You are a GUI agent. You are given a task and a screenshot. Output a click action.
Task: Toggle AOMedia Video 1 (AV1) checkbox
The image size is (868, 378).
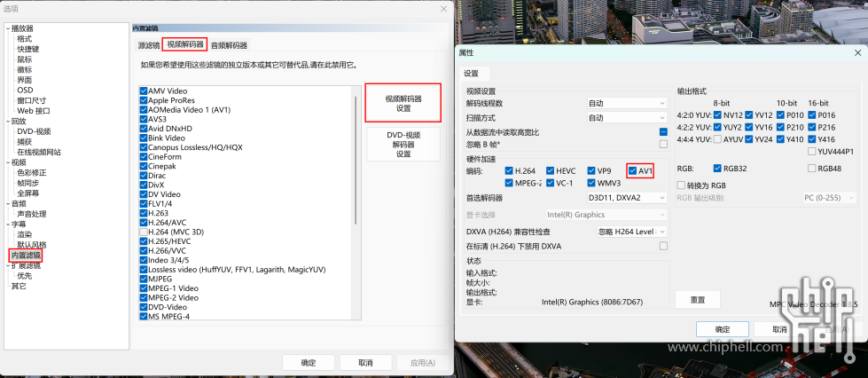144,110
